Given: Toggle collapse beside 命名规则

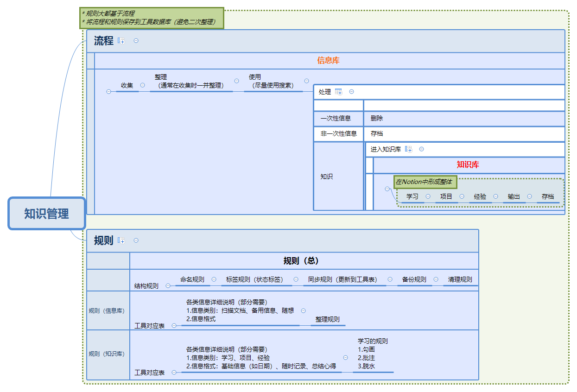Looking at the screenshot, I should pos(214,279).
